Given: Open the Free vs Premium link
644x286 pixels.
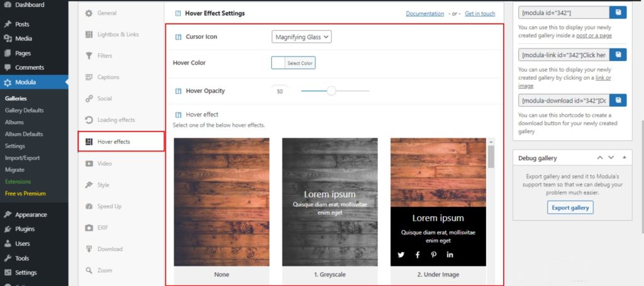Looking at the screenshot, I should 25,194.
